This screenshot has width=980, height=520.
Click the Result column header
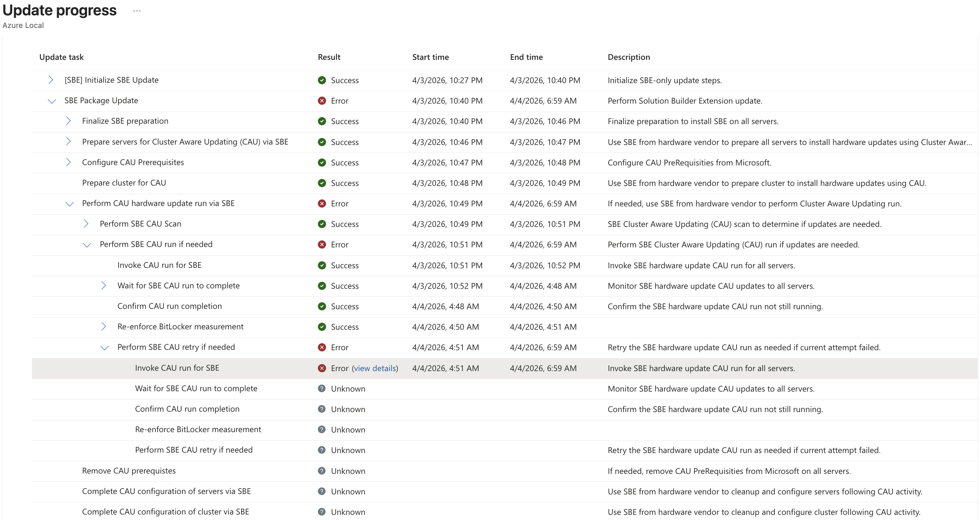pyautogui.click(x=329, y=57)
